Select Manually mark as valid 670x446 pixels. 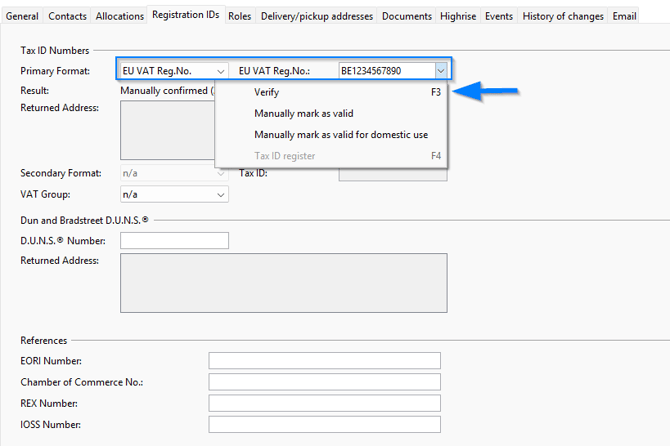click(x=304, y=113)
